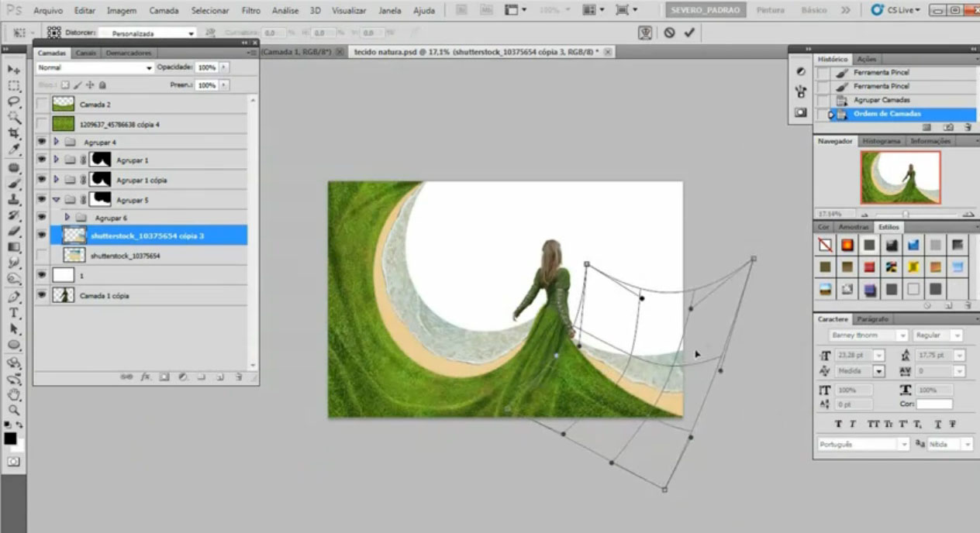This screenshot has width=980, height=533.
Task: Hide the Agrupar 5 group
Action: click(41, 200)
